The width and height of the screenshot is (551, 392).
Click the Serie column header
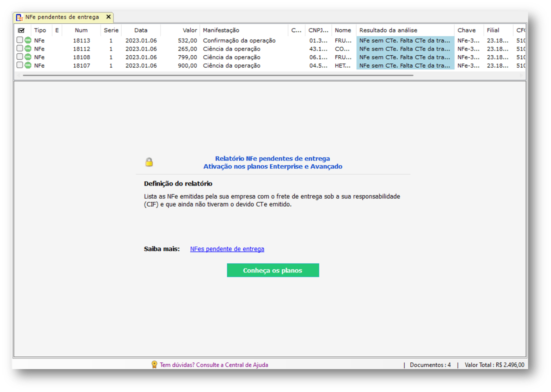click(111, 30)
